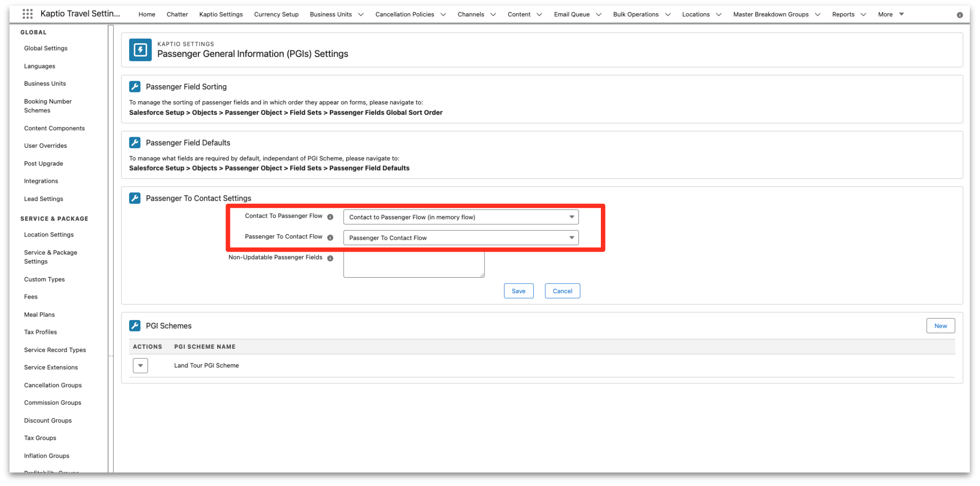This screenshot has height=486, width=980.
Task: Click the Non-Updatable Passenger Fields text area
Action: pos(413,264)
